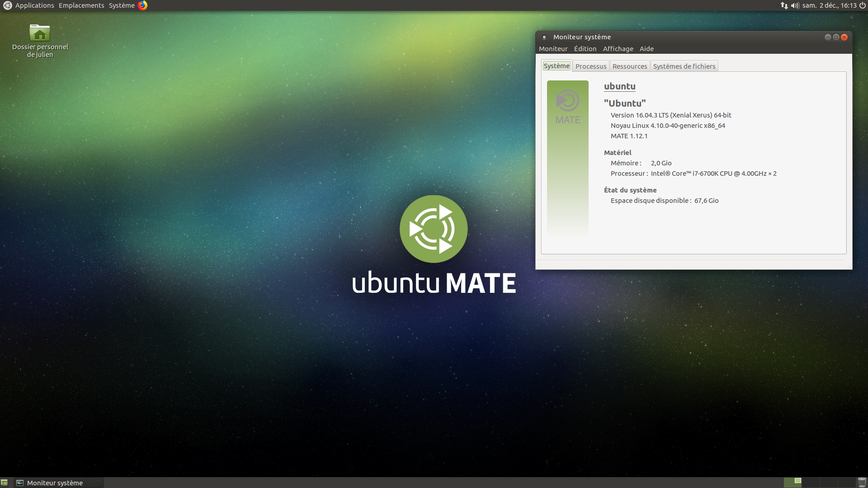868x488 pixels.
Task: Open the Dossier personnel de julien desktop folder
Action: [x=40, y=41]
